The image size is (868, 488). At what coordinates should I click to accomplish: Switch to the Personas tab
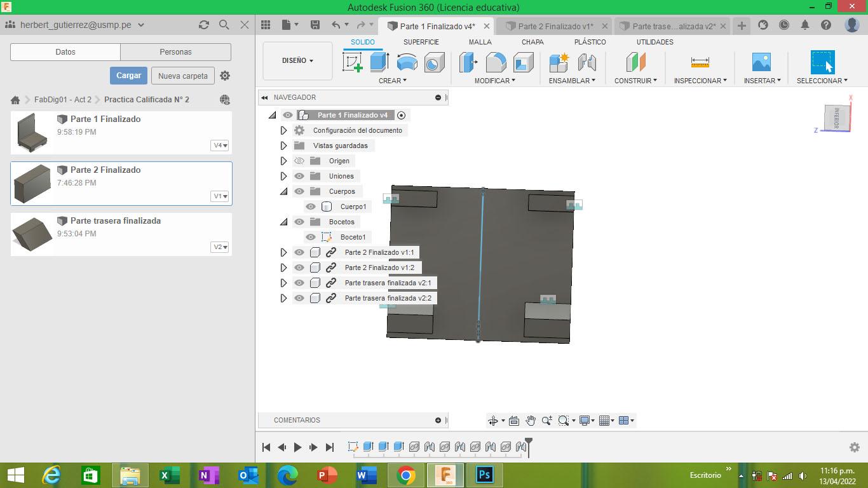[x=175, y=52]
